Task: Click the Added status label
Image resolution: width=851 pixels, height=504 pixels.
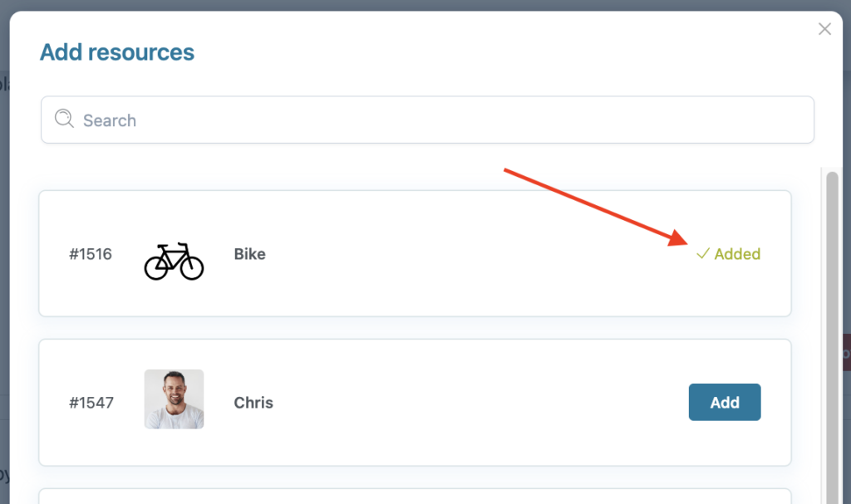Action: [737, 254]
